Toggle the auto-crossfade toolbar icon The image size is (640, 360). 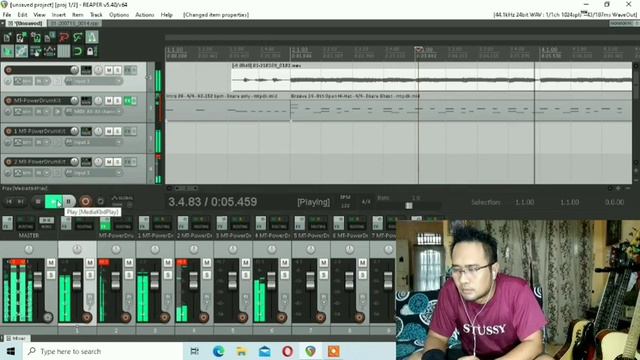[7, 51]
